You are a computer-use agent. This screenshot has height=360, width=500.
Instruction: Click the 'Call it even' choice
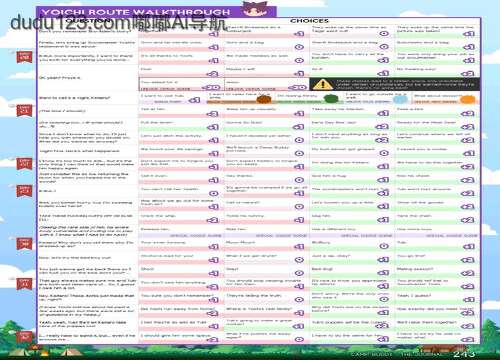point(181,178)
